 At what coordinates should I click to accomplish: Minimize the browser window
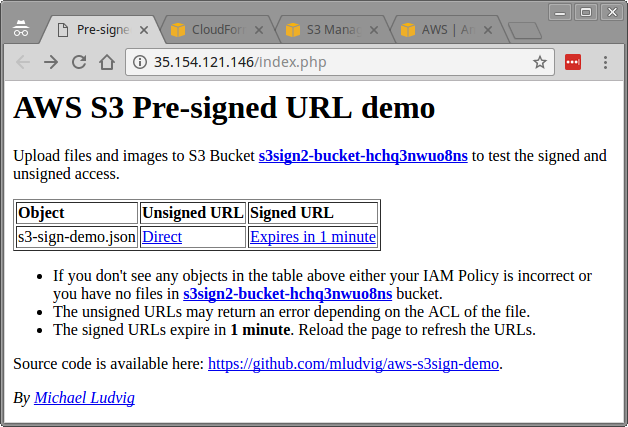pyautogui.click(x=560, y=12)
